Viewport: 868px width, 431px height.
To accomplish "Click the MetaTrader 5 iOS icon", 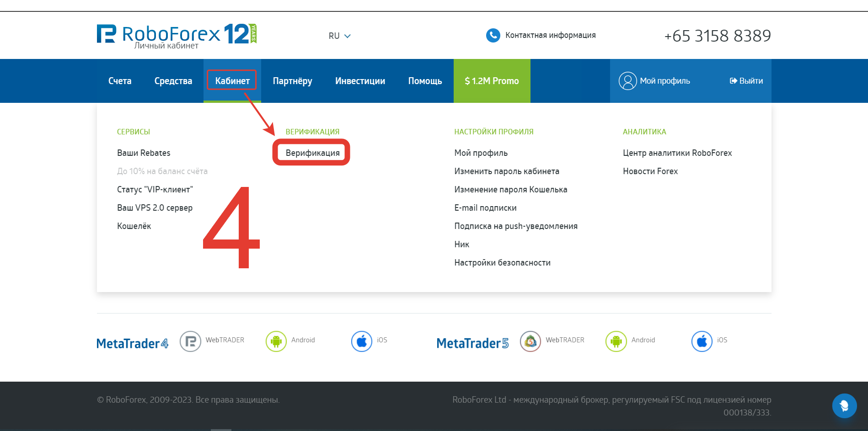I will [702, 341].
